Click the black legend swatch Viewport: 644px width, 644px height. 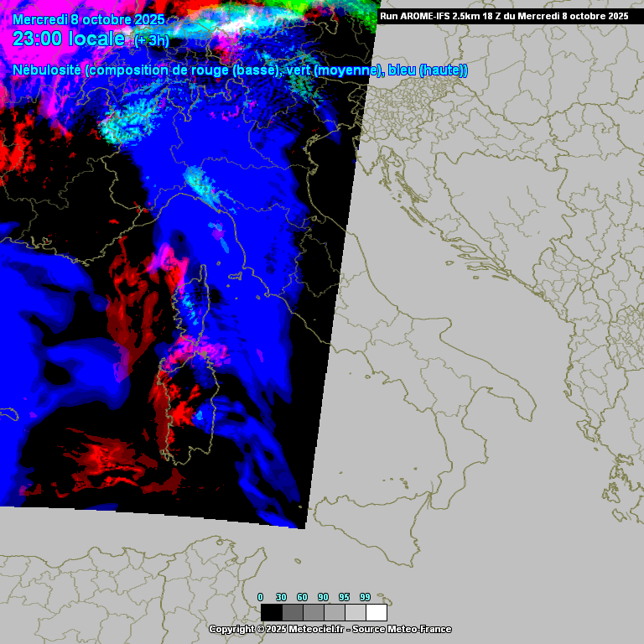click(271, 612)
